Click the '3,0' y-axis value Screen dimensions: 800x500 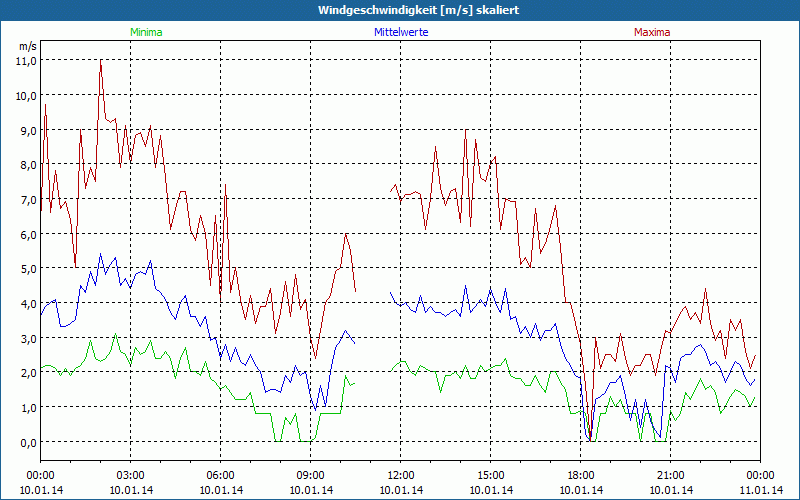pos(29,338)
